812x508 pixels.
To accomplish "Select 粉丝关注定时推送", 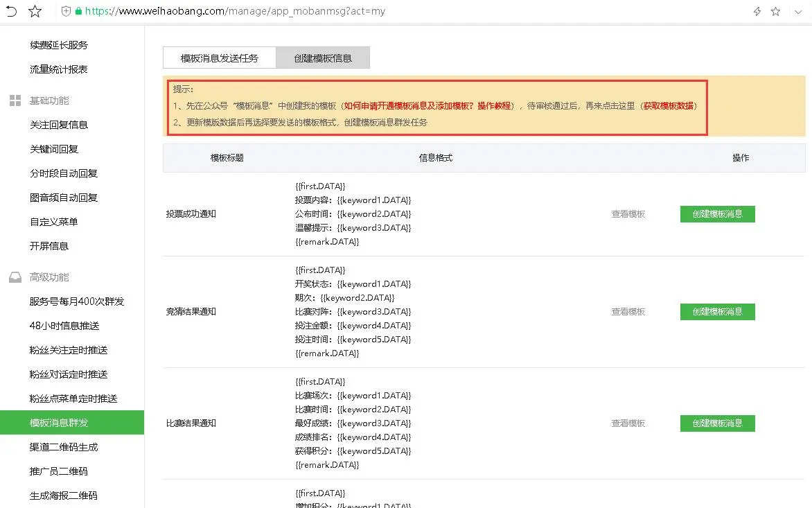I will (x=69, y=350).
